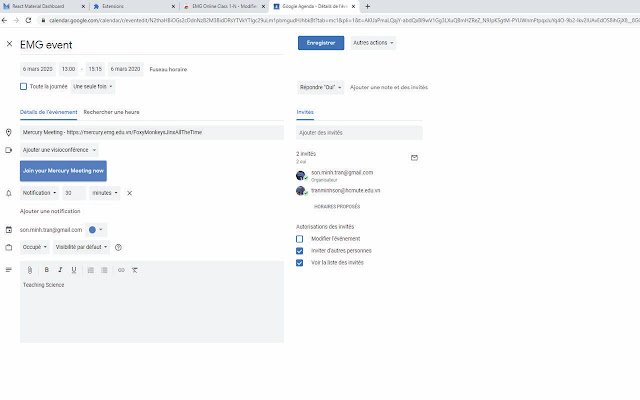Open the event color dropdown
The height and width of the screenshot is (400, 640).
click(96, 230)
